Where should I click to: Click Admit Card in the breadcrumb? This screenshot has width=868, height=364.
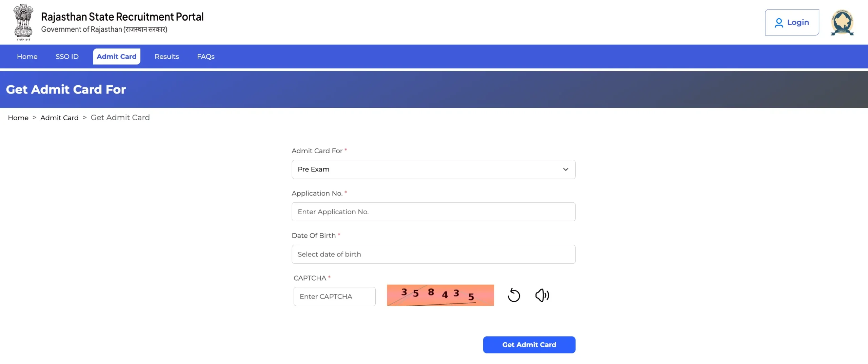click(x=59, y=118)
